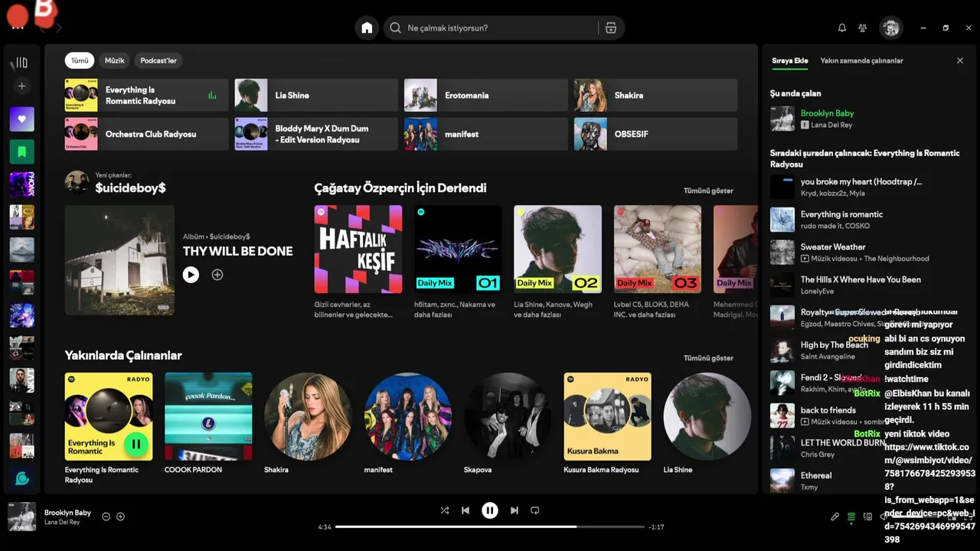Open Bloddy Mary X Dum Dum radio tile
Viewport: 980px width, 551px height.
coord(316,134)
